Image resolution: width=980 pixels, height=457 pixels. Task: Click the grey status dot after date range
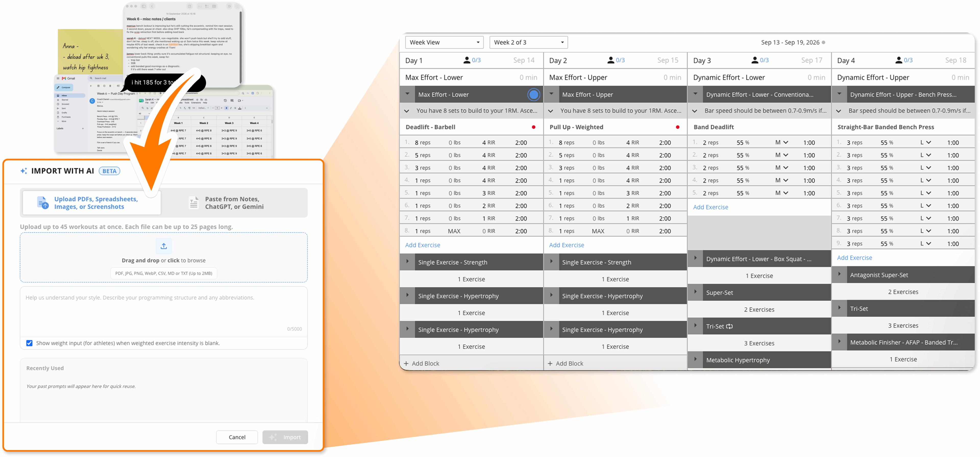click(823, 42)
